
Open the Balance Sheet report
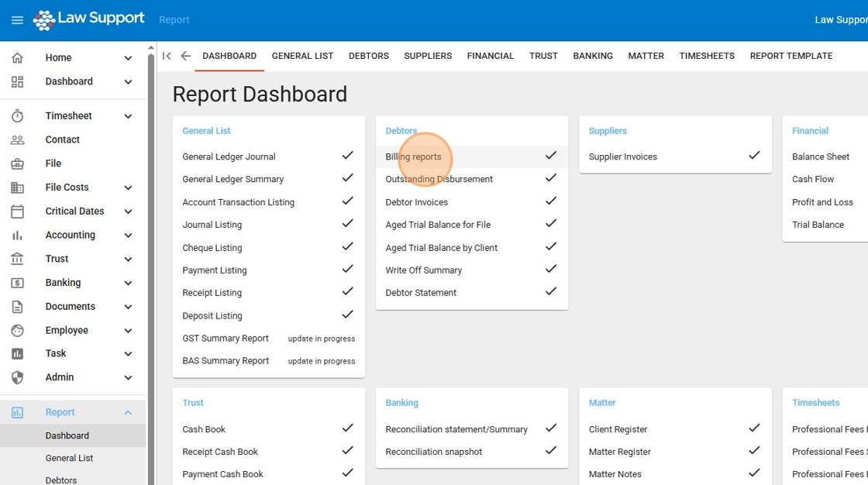[821, 157]
